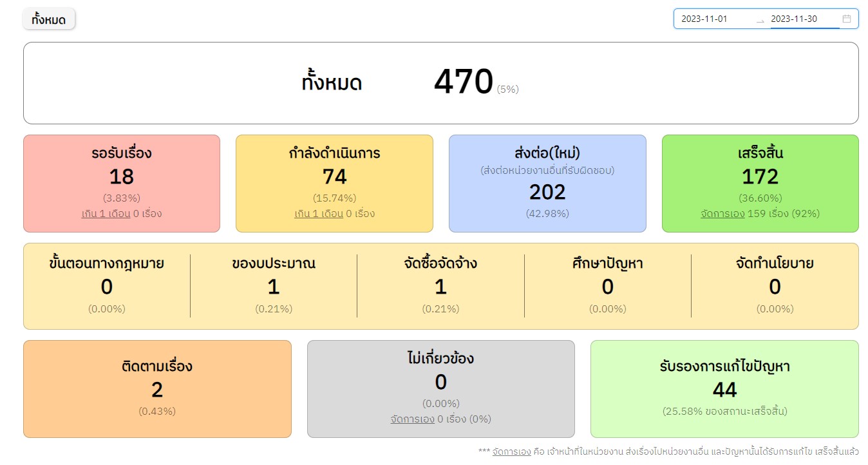Select the ขั้นตอนทางกฎหมาย category
This screenshot has width=868, height=465.
pyautogui.click(x=107, y=286)
